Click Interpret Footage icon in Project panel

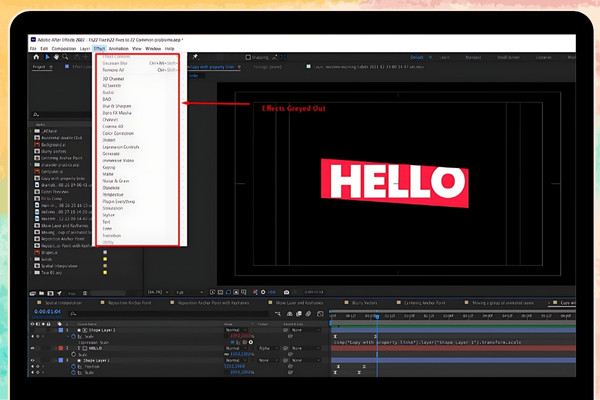tap(33, 293)
